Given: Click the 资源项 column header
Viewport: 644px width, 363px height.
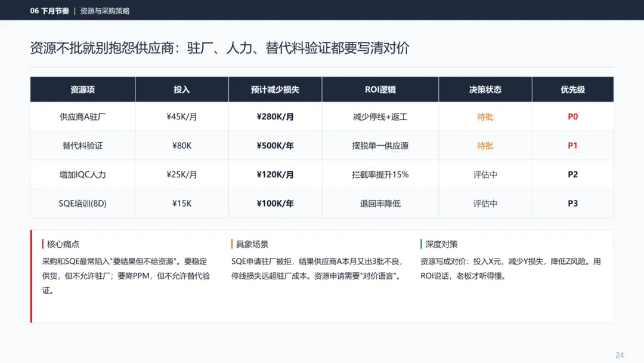Looking at the screenshot, I should pos(82,90).
